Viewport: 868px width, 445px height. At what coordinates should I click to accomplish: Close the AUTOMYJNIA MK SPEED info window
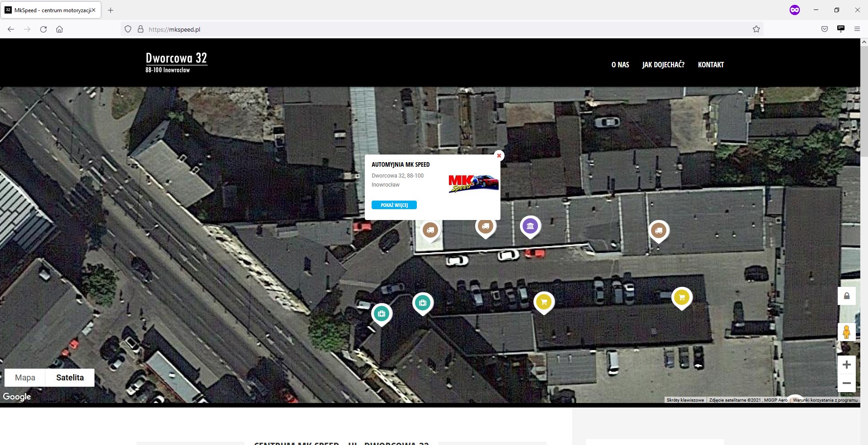499,155
